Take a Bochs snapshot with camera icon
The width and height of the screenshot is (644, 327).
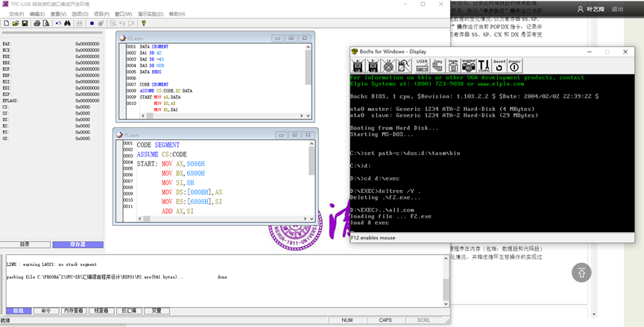click(468, 66)
